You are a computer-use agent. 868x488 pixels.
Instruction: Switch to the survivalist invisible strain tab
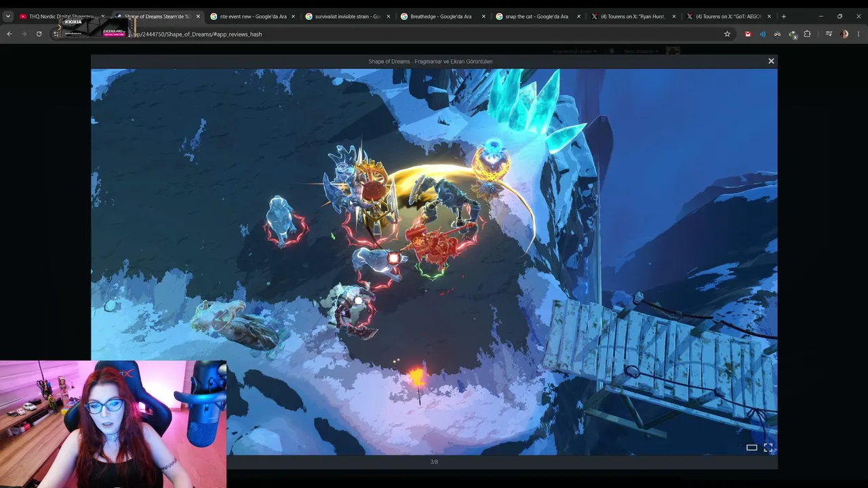click(x=347, y=16)
